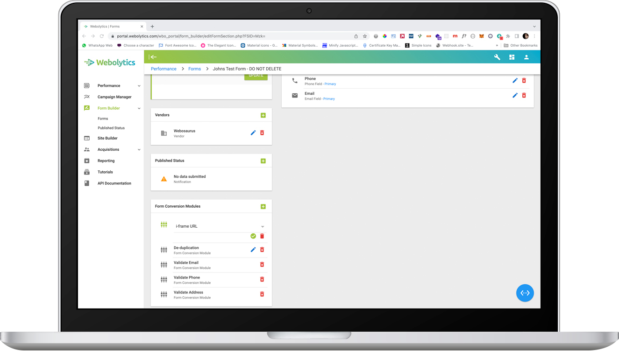
Task: Add a new vendor with green plus icon
Action: 263,115
